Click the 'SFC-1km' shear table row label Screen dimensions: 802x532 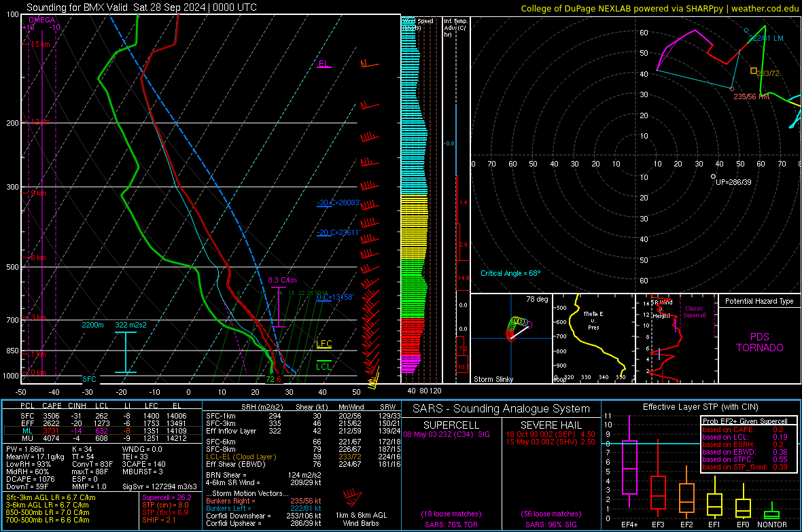[221, 416]
